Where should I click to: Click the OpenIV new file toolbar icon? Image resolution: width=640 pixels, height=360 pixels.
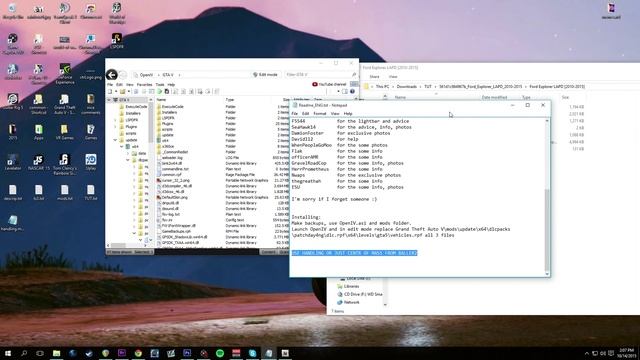point(110,91)
